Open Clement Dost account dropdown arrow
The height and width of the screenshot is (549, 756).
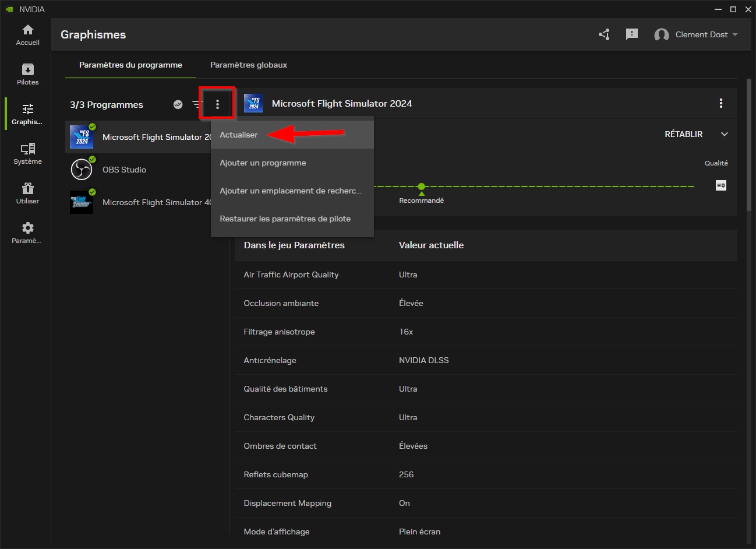point(735,35)
